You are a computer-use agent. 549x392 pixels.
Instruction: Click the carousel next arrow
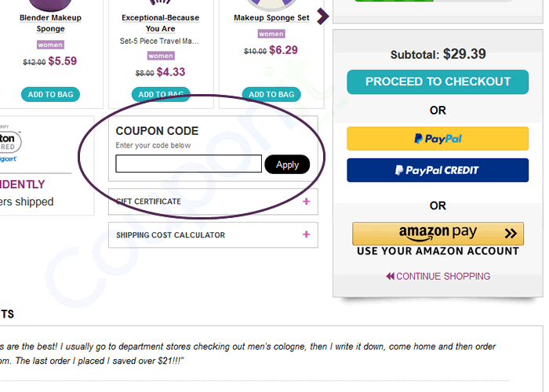[322, 16]
